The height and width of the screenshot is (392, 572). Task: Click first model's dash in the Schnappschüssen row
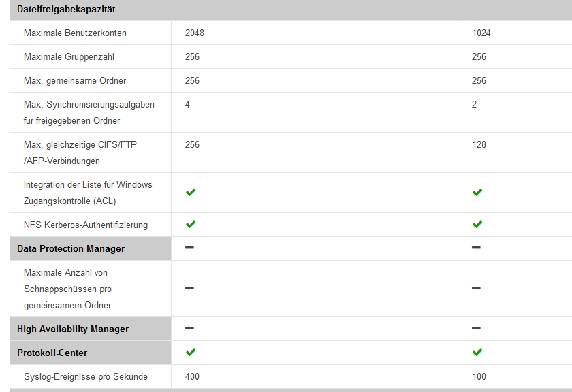point(189,288)
